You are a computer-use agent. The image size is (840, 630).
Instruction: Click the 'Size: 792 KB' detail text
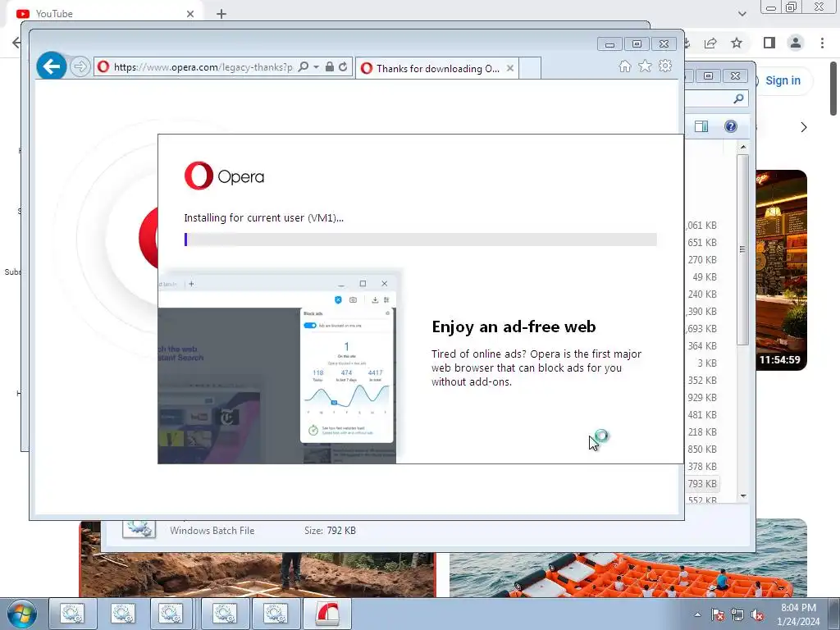click(x=330, y=531)
